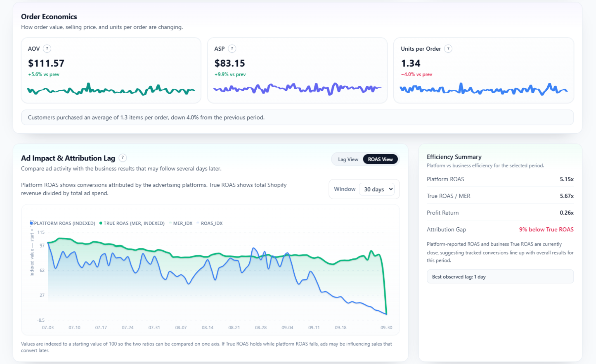Screen dimensions: 596x364
Task: Click the ASP value $83.15
Action: tap(229, 63)
